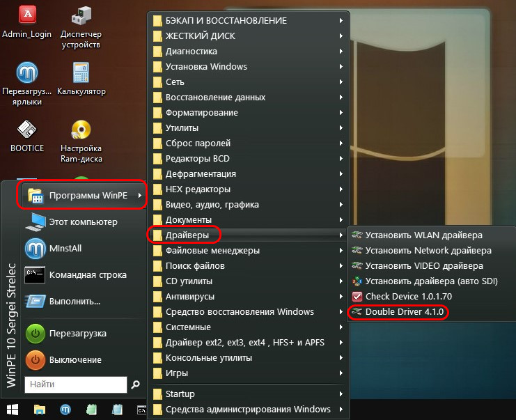This screenshot has width=516, height=420.
Task: Open Драйвер ext2, ext3, ext4 folder
Action: [249, 343]
